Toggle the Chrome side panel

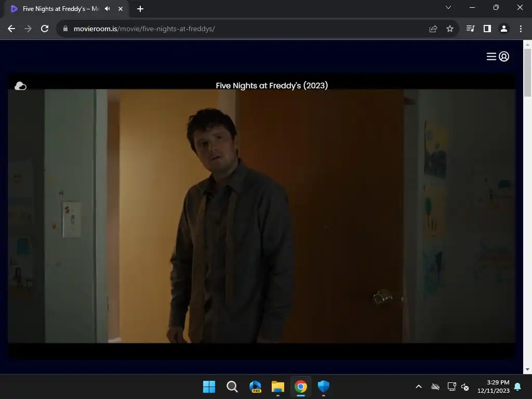[x=487, y=29]
